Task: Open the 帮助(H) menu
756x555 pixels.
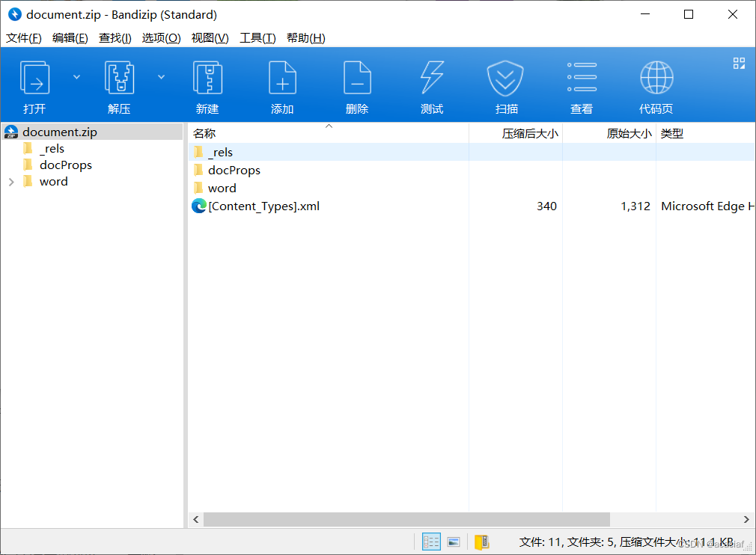Action: tap(305, 38)
